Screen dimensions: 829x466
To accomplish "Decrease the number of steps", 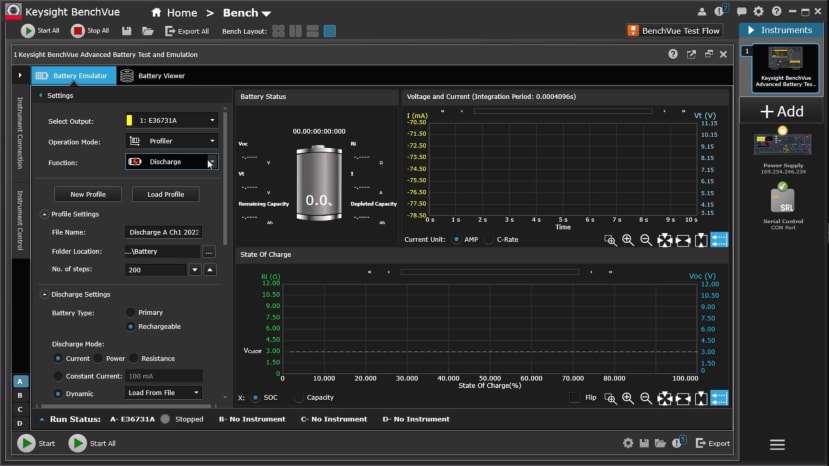I will click(195, 270).
